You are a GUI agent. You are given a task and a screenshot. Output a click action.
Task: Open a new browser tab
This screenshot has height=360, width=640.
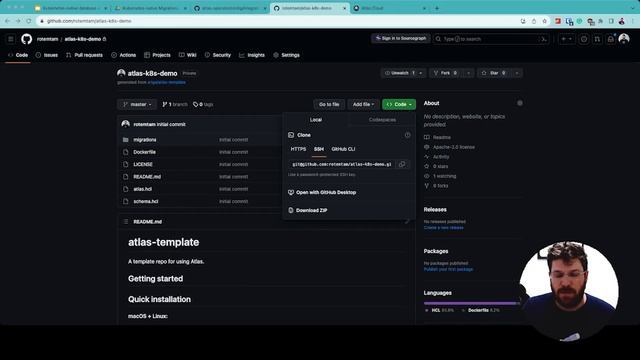437,8
